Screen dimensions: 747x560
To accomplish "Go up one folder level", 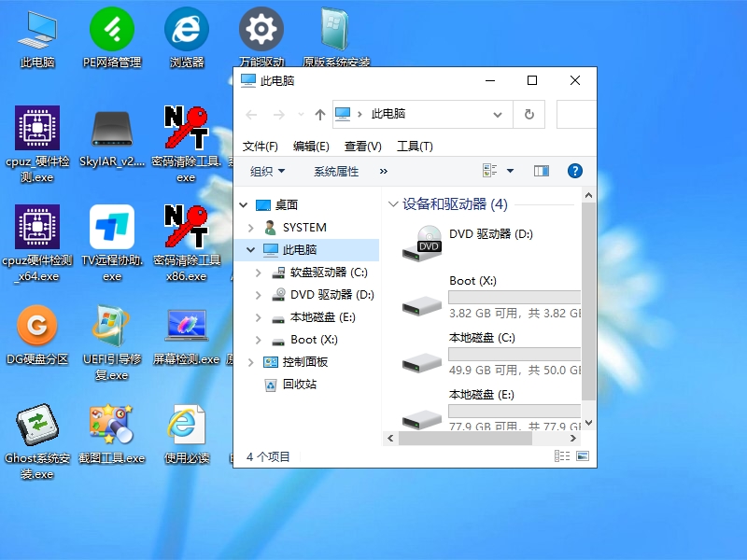I will pos(320,114).
